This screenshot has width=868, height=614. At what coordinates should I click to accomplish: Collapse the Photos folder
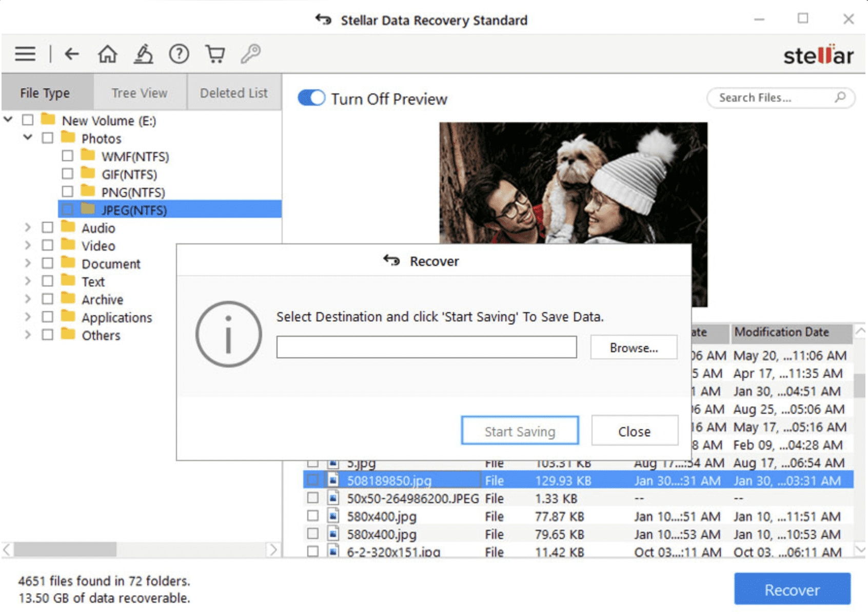point(28,138)
